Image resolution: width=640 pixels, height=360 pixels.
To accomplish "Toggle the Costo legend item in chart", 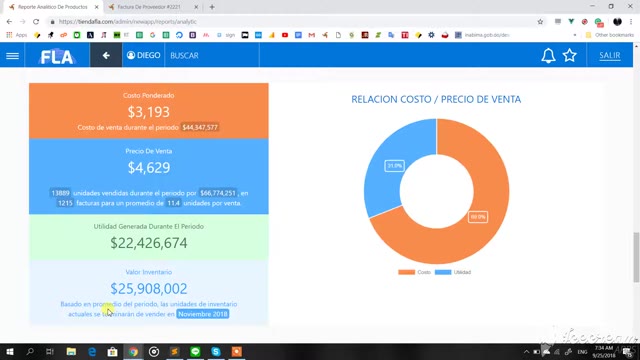I will [x=415, y=272].
